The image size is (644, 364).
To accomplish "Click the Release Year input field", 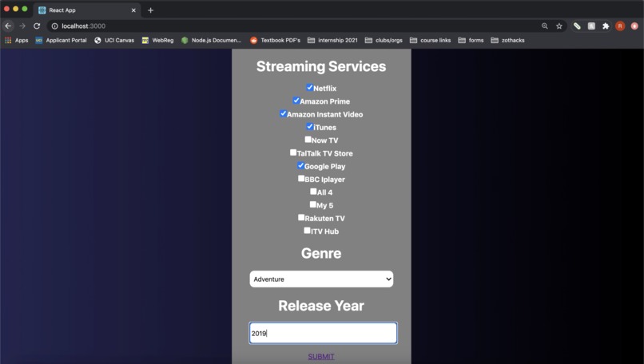I will tap(323, 333).
